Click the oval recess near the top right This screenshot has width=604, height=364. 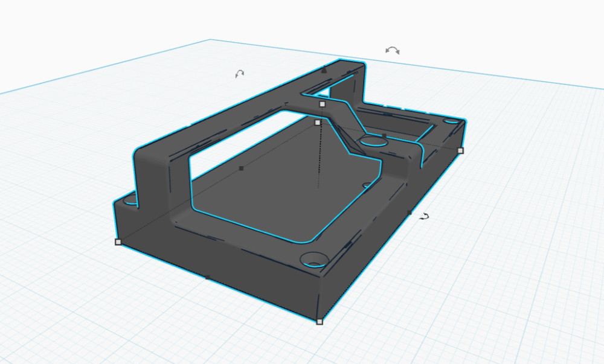374,142
